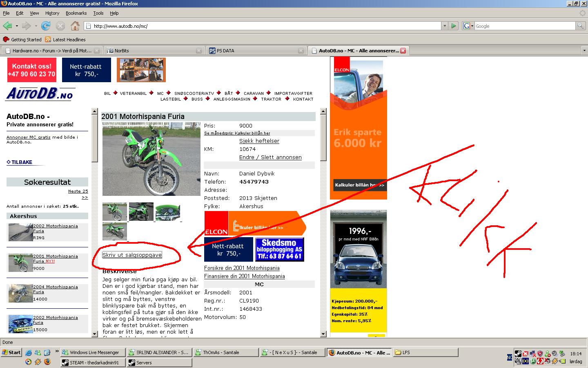Click ad frame scrollbar down arrow

pyautogui.click(x=323, y=334)
